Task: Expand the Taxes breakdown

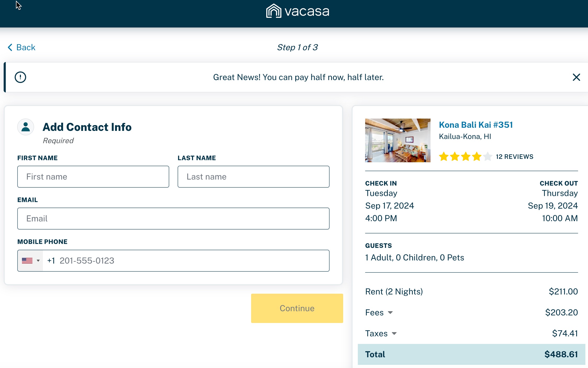Action: click(x=394, y=333)
